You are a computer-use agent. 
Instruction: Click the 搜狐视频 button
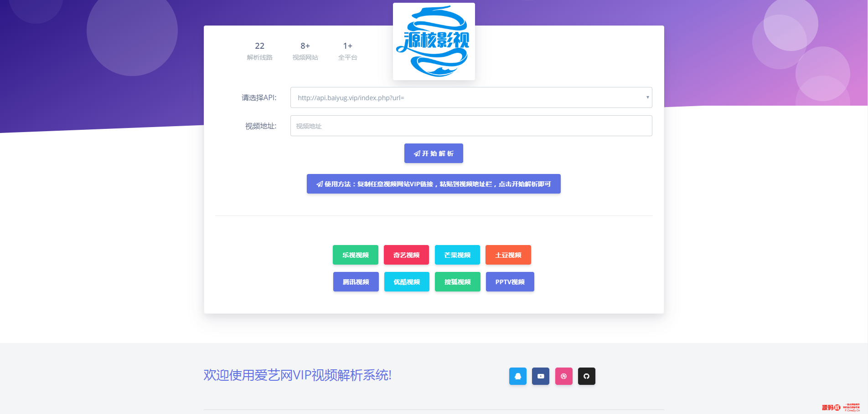click(x=457, y=282)
